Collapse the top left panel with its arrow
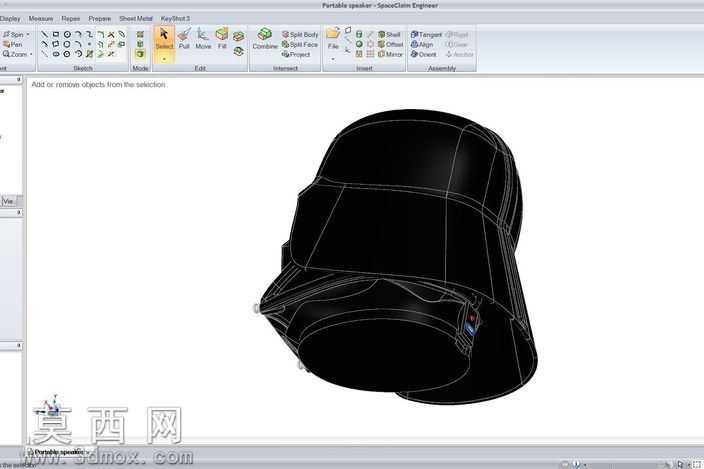 (x=18, y=79)
